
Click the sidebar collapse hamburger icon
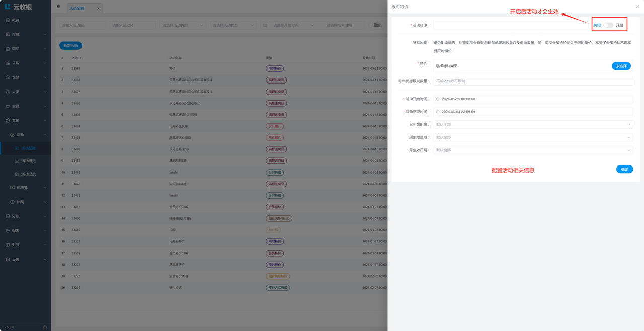click(59, 7)
